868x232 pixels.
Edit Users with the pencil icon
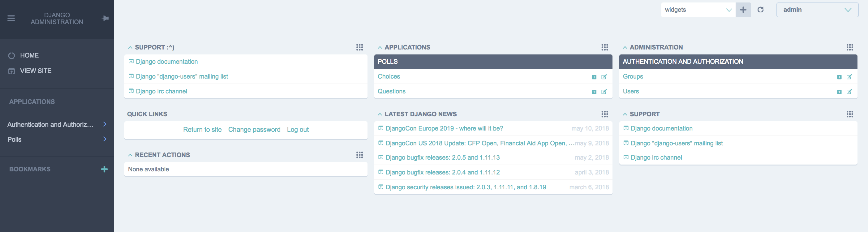(849, 92)
